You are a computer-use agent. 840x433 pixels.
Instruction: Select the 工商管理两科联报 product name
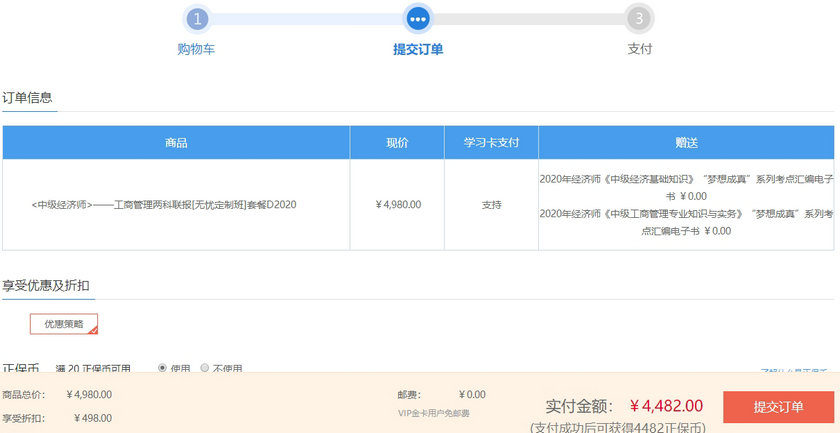click(164, 205)
